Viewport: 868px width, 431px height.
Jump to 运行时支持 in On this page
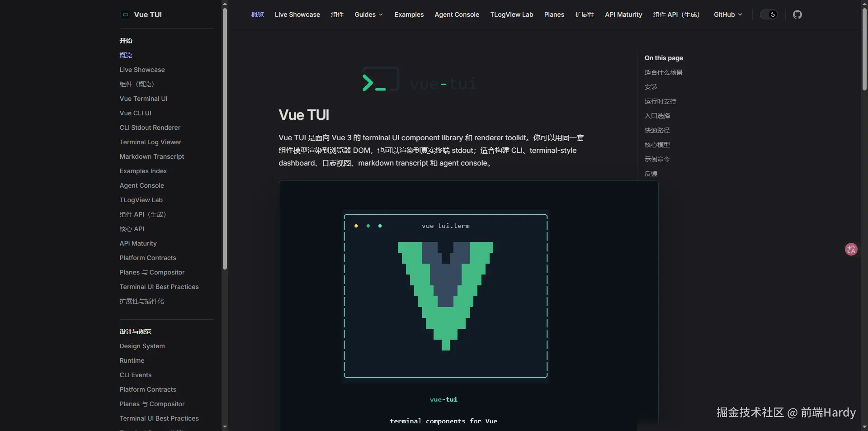[x=660, y=101]
